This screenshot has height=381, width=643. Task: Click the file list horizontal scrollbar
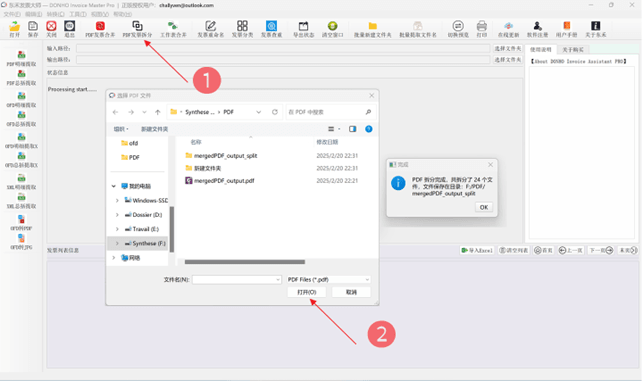coord(245,262)
